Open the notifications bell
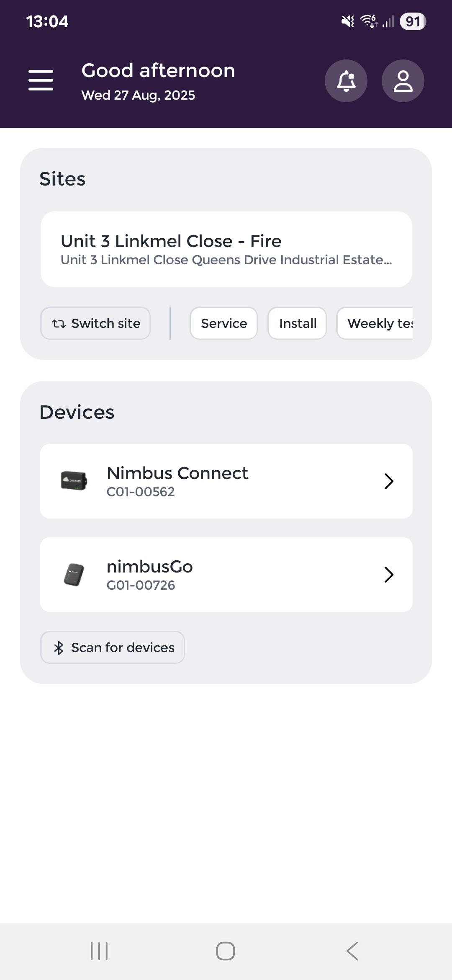The height and width of the screenshot is (980, 452). [x=346, y=81]
